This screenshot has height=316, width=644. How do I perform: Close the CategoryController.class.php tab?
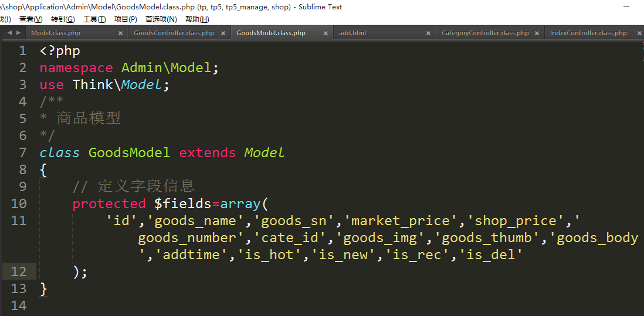pos(536,33)
